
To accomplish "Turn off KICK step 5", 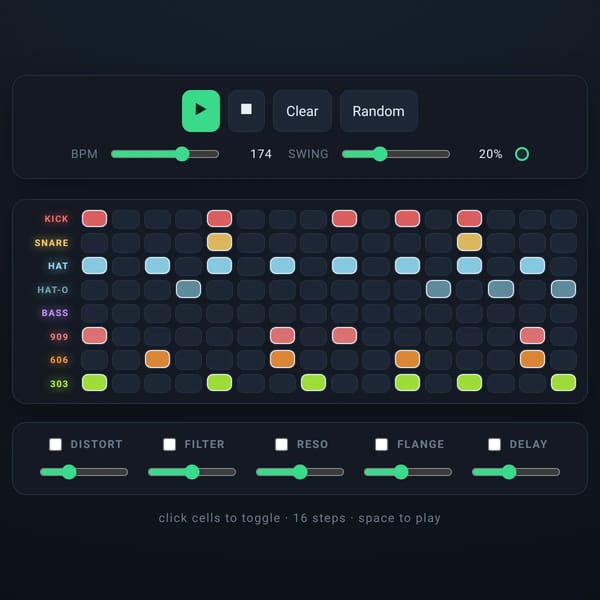I will pos(219,218).
